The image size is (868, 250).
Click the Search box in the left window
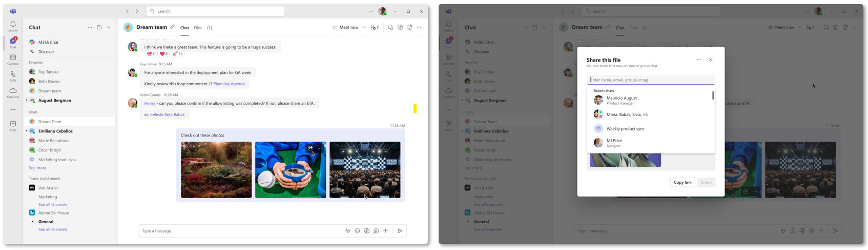[x=215, y=11]
